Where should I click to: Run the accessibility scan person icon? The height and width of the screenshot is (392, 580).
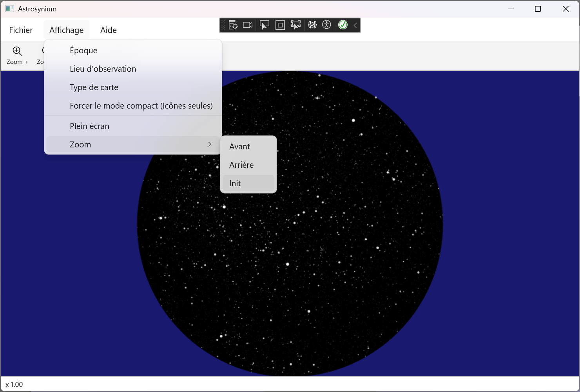click(327, 25)
